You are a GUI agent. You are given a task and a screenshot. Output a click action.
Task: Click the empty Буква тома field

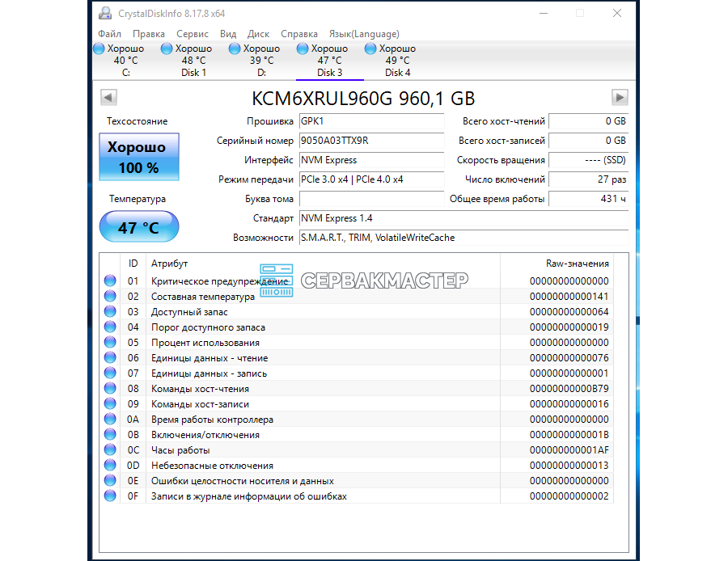pyautogui.click(x=371, y=199)
